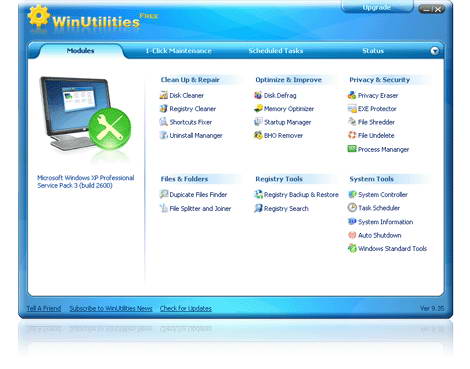Open EXE Protector icon

point(352,108)
